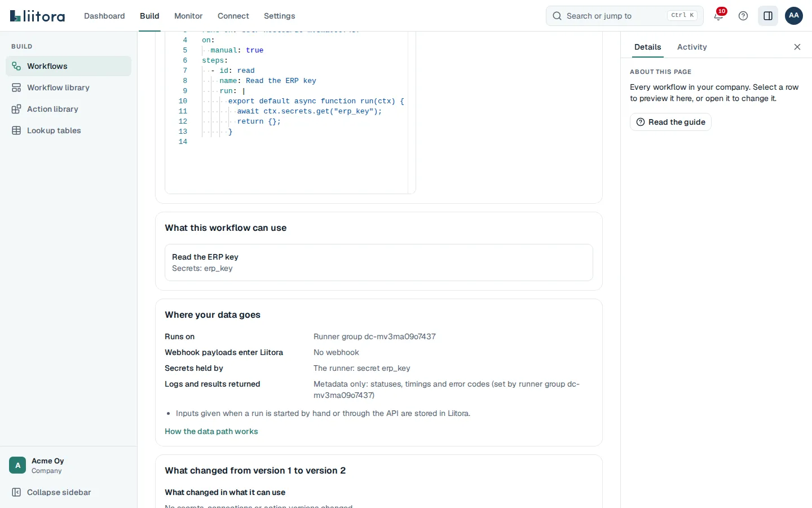
Task: Go to the Dashboard menu
Action: (104, 16)
